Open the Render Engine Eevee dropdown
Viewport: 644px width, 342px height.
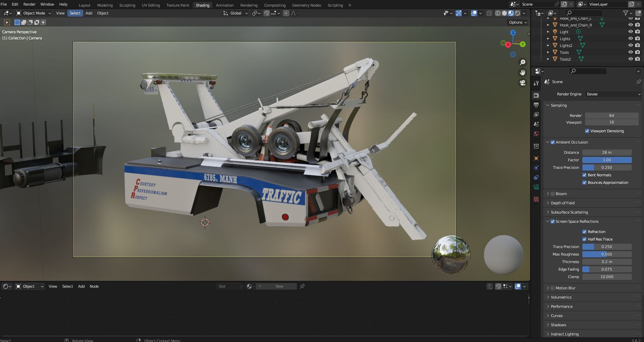point(613,94)
